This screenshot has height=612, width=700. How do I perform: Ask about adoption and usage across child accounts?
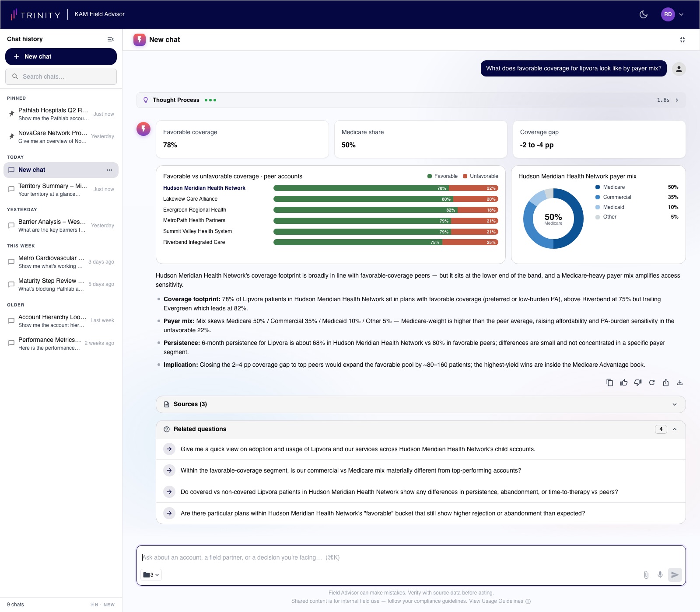(420, 449)
